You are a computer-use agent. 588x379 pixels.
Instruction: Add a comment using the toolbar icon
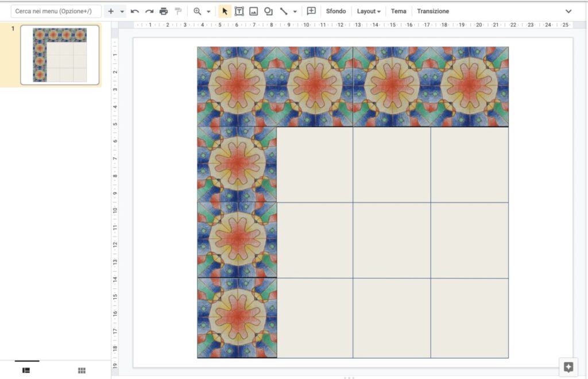[x=311, y=11]
